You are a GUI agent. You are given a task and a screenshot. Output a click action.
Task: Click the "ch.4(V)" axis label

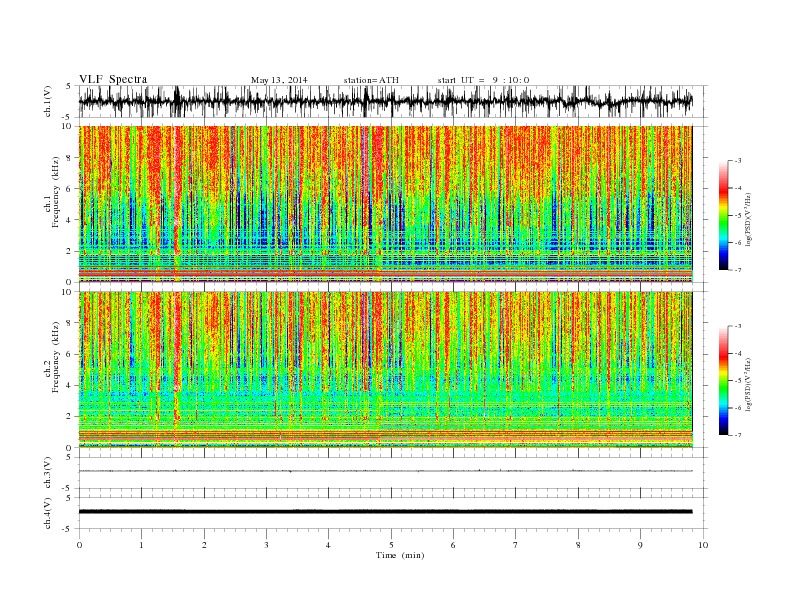pos(48,513)
